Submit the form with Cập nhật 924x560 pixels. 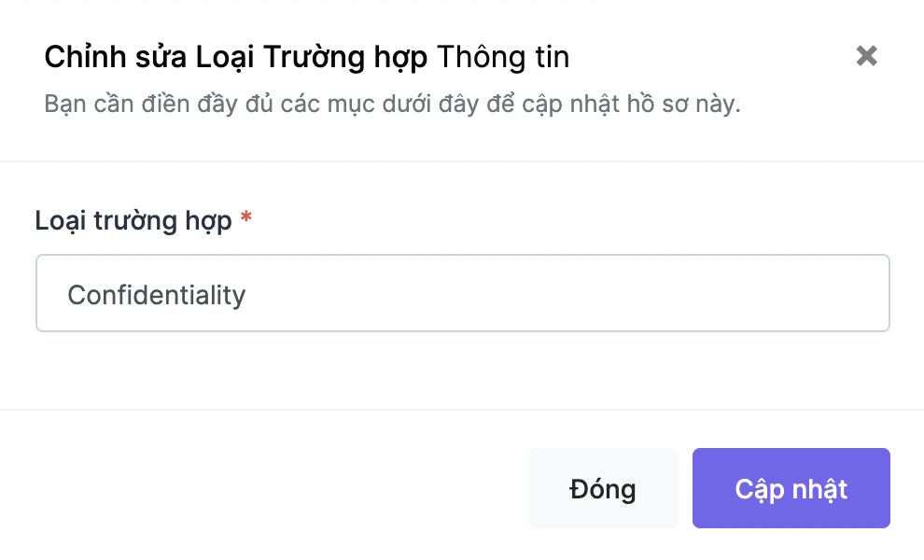(x=791, y=488)
